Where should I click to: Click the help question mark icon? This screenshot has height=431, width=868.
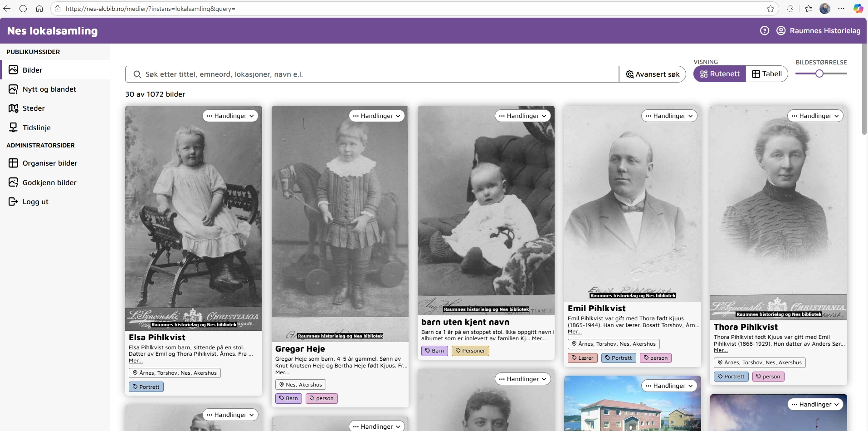click(x=765, y=31)
